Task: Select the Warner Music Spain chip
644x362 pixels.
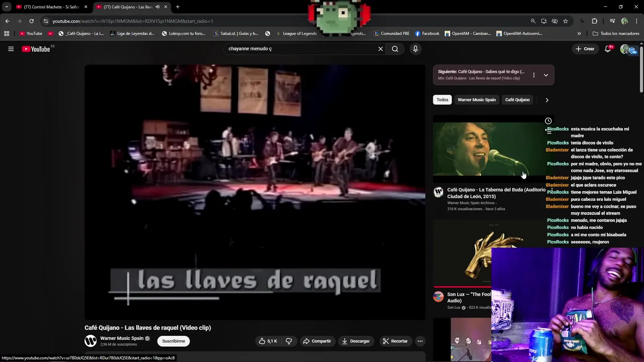Action: (x=476, y=100)
